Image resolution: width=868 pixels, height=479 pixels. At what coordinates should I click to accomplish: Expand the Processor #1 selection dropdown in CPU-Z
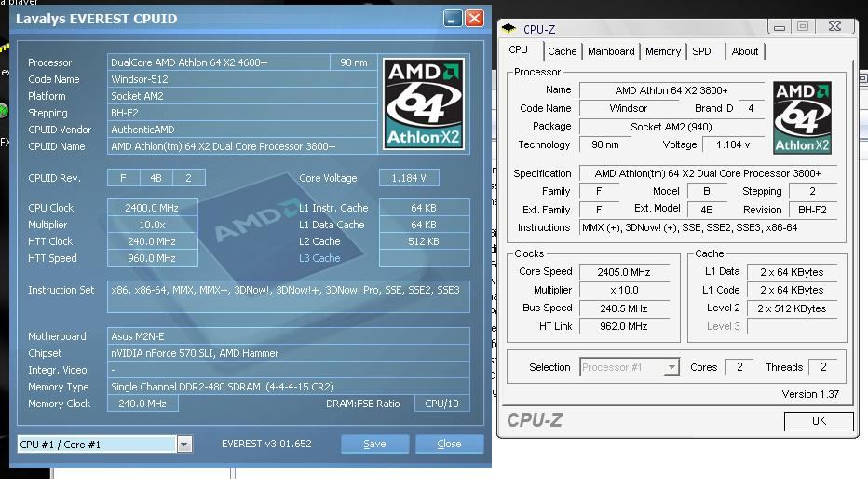pyautogui.click(x=671, y=367)
